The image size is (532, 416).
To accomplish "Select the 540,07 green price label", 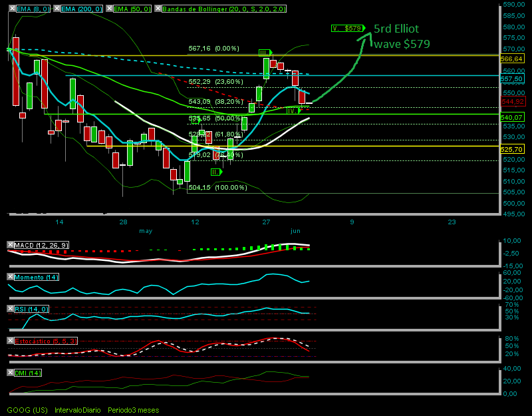I will coord(511,118).
